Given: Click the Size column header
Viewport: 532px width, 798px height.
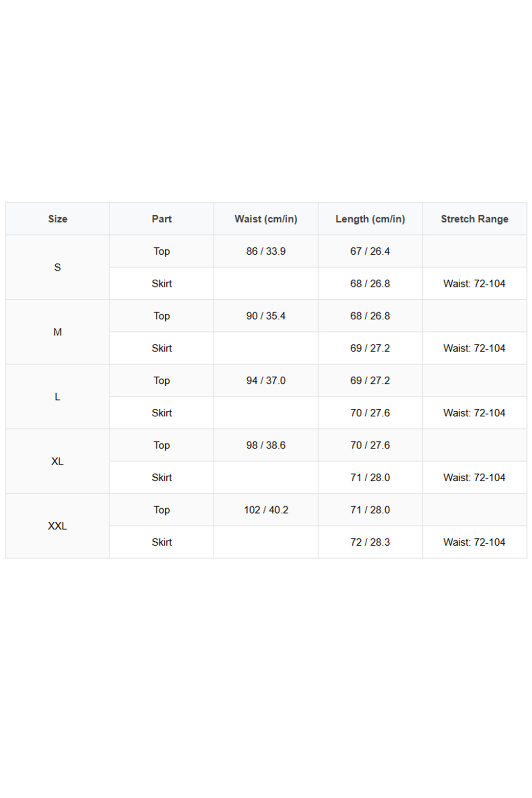Looking at the screenshot, I should coord(58,219).
